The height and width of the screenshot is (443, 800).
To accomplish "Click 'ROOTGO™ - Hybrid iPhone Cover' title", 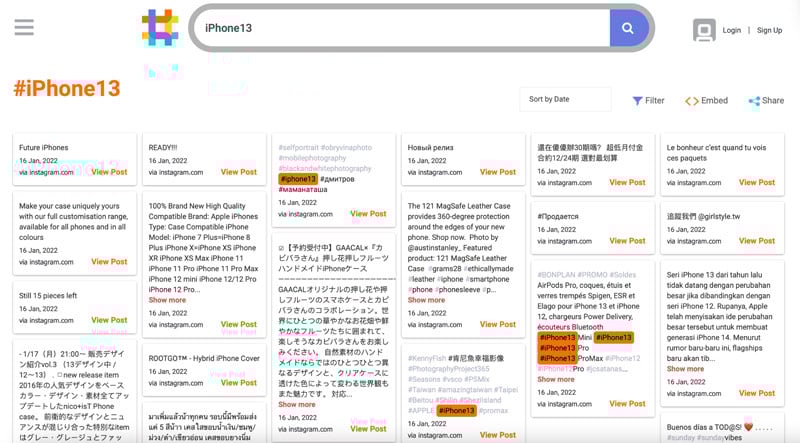I will [x=204, y=358].
